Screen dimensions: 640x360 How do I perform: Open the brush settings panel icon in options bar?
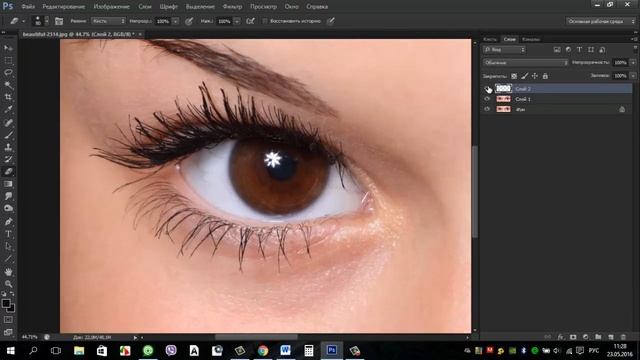pyautogui.click(x=59, y=21)
